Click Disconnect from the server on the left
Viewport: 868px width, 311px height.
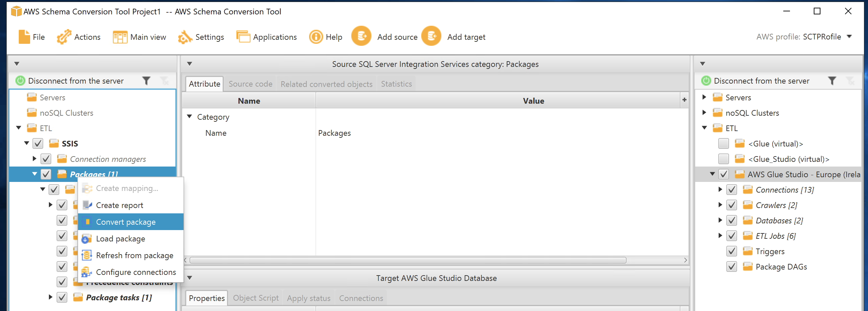pyautogui.click(x=75, y=81)
